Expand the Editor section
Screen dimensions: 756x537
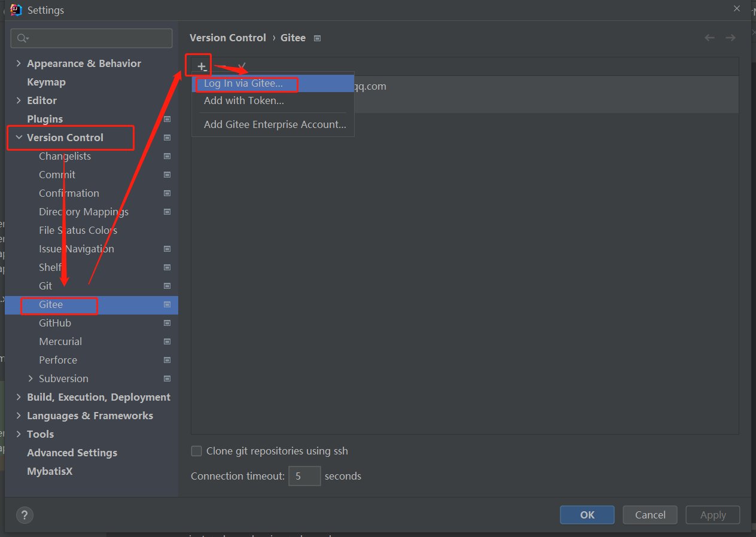[19, 100]
